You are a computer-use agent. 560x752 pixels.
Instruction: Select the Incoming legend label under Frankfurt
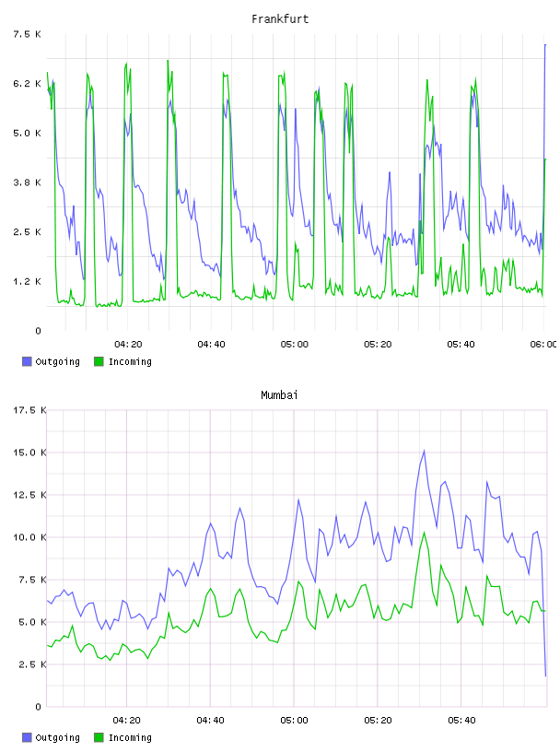(x=130, y=362)
